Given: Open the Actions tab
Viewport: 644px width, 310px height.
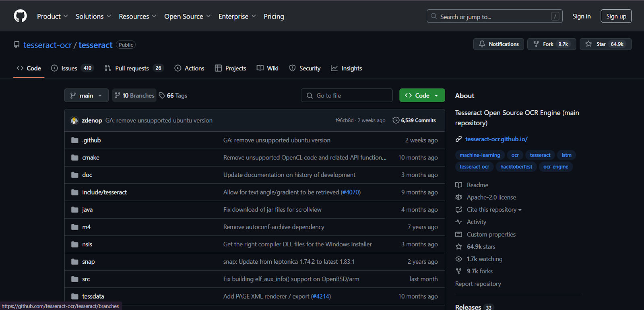Looking at the screenshot, I should pos(190,68).
